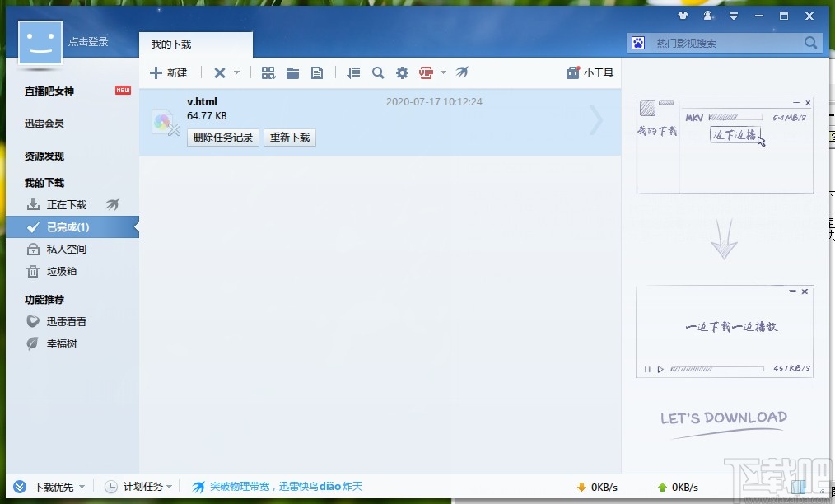Image resolution: width=835 pixels, height=504 pixels.
Task: Click the bird icon beside 正在下载
Action: point(112,204)
